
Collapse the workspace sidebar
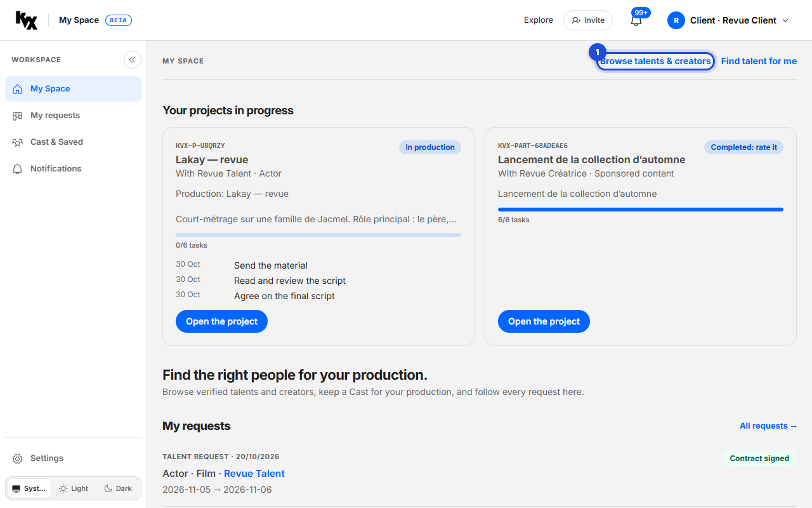point(133,60)
